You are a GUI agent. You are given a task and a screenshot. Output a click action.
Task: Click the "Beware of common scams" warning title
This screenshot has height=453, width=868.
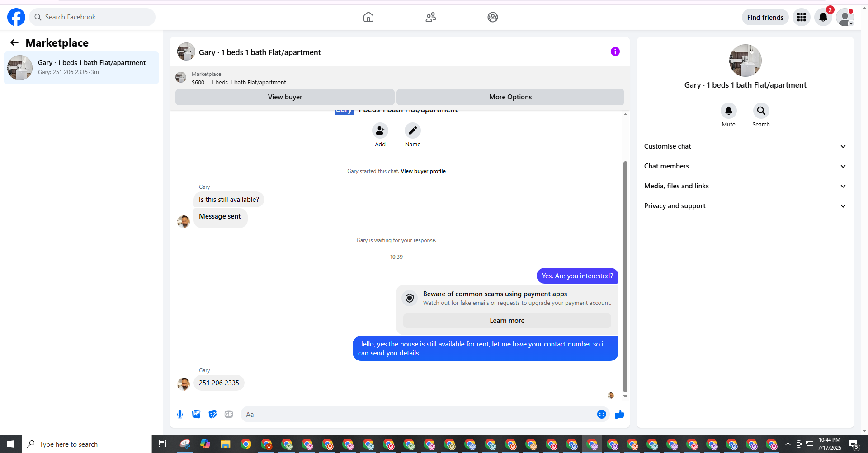coord(495,294)
